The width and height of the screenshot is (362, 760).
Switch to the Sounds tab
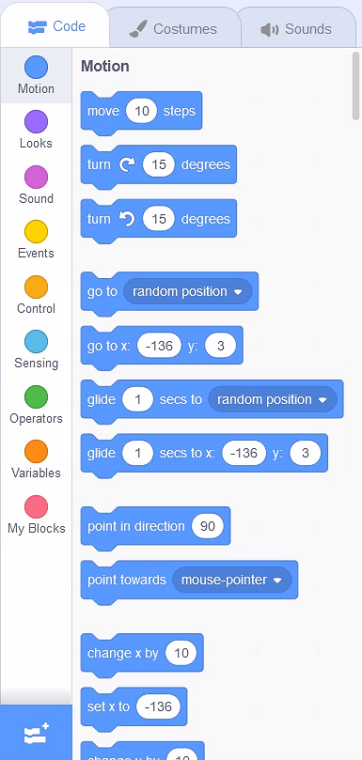point(297,29)
